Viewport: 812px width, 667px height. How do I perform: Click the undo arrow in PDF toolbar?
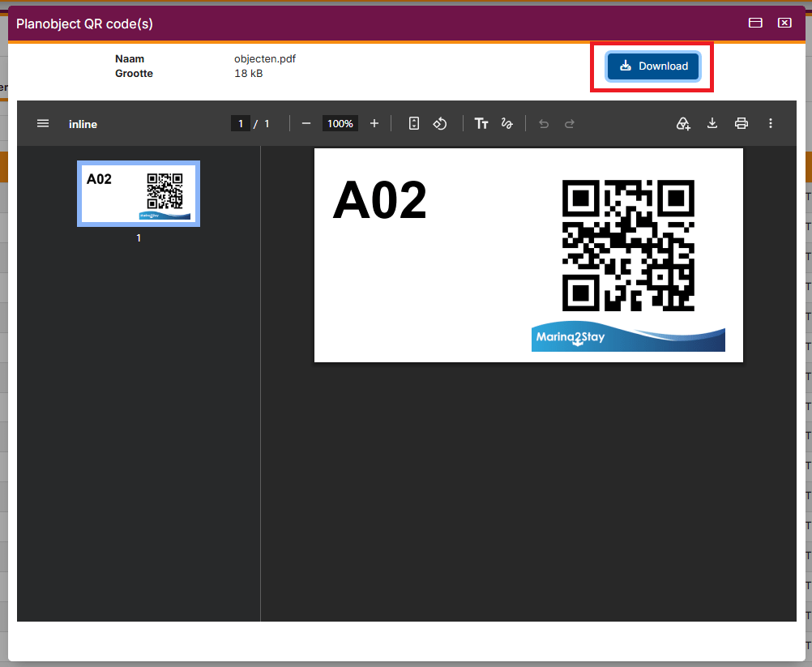(x=544, y=124)
